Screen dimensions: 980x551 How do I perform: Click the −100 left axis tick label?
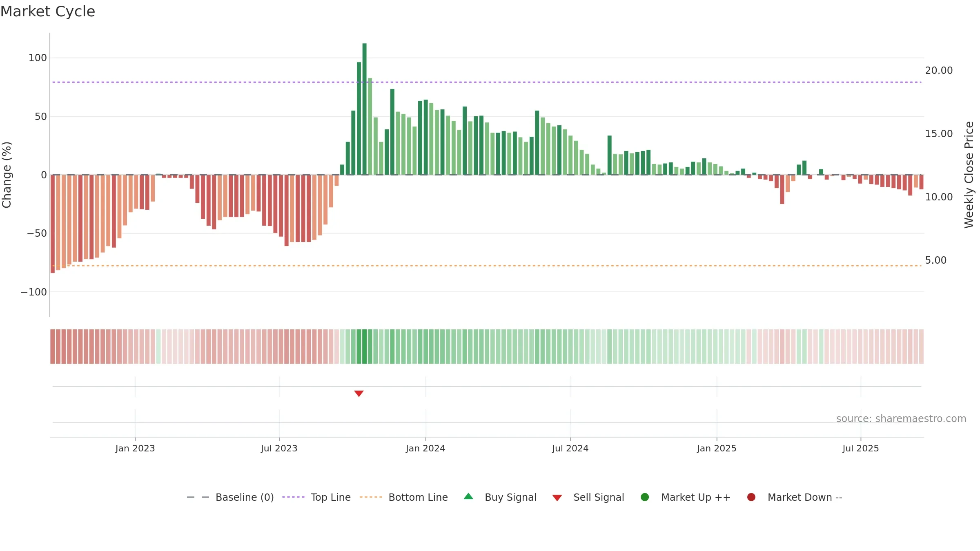34,292
